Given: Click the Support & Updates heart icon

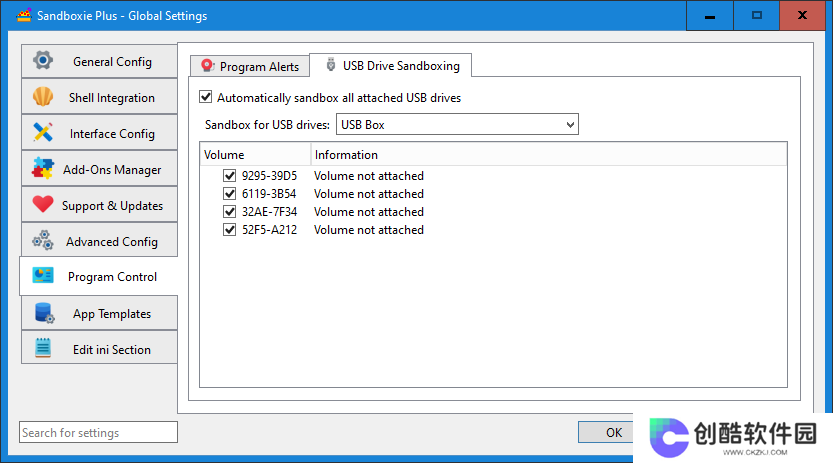Looking at the screenshot, I should (43, 204).
